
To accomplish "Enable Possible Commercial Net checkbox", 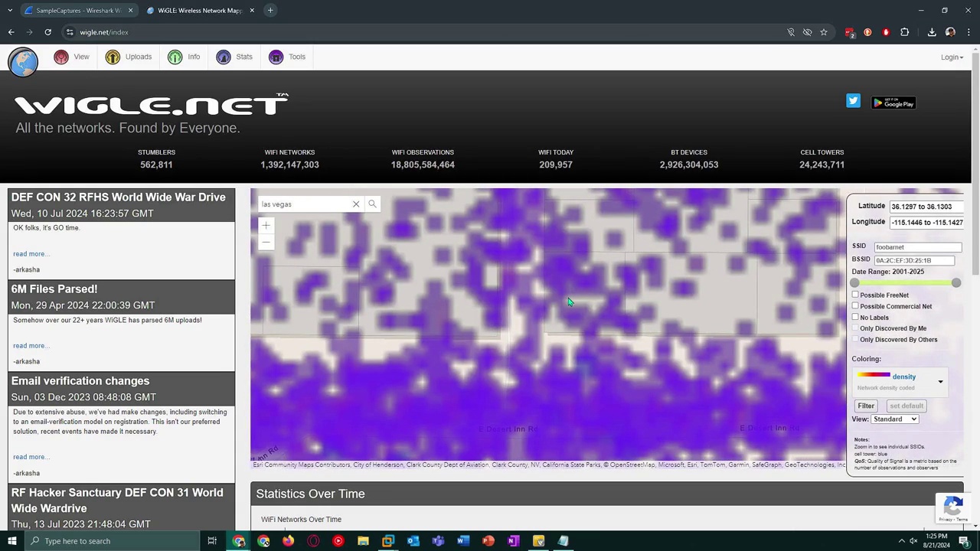I will [855, 306].
